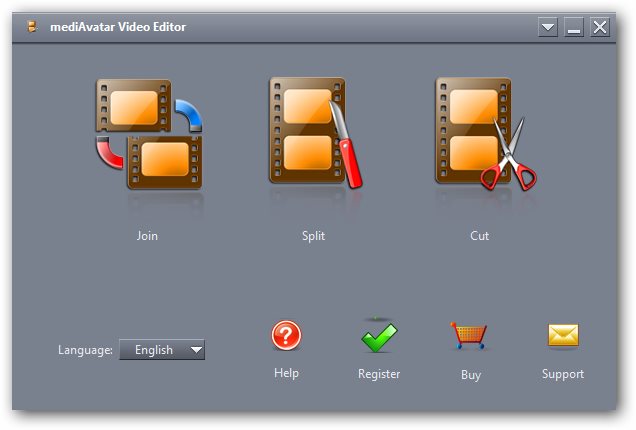The height and width of the screenshot is (430, 636).
Task: Click the Split label
Action: click(x=313, y=236)
